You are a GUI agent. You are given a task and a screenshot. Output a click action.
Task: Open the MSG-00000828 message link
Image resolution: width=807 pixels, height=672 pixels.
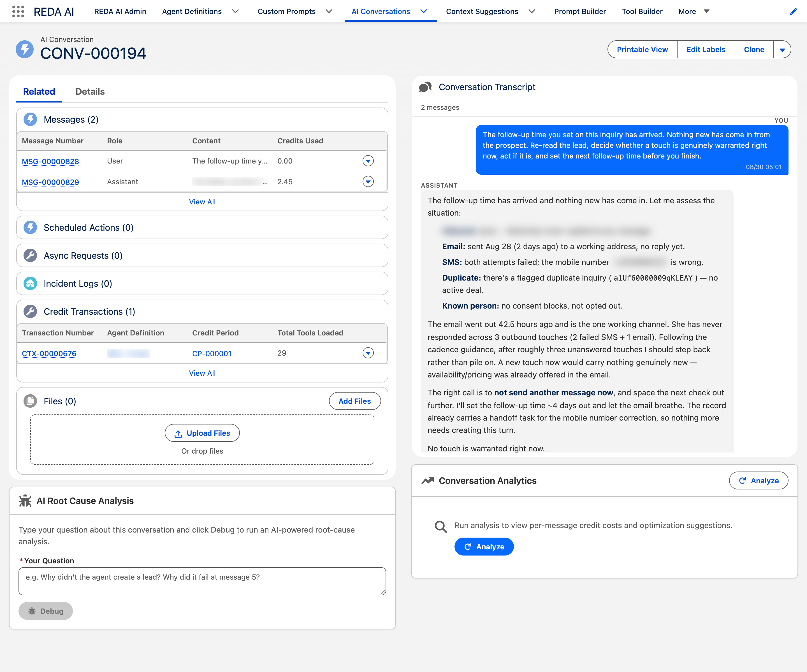click(x=50, y=161)
